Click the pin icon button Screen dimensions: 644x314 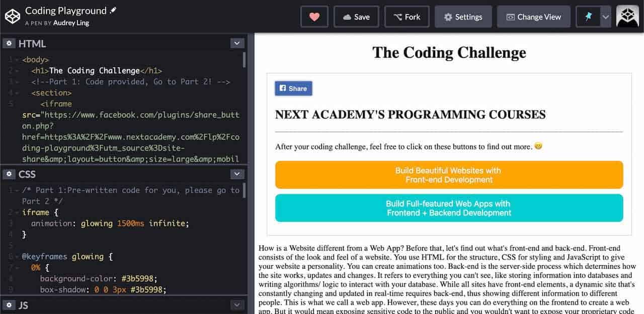(588, 17)
